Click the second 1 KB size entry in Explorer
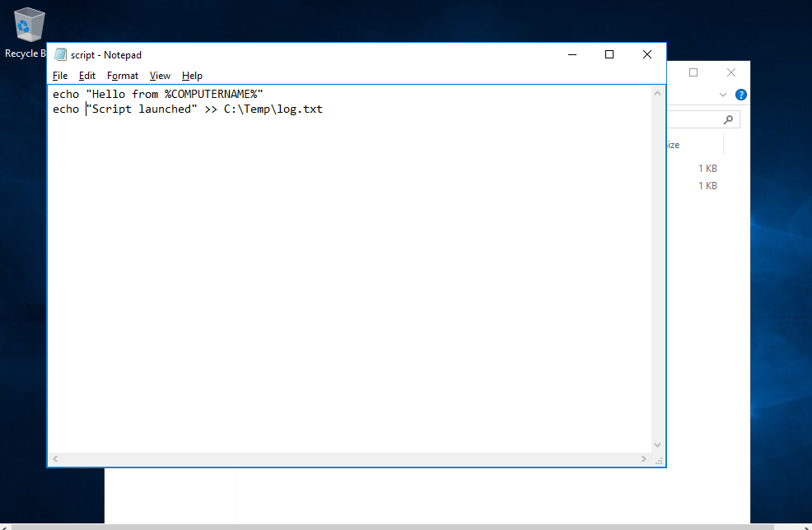 click(707, 185)
